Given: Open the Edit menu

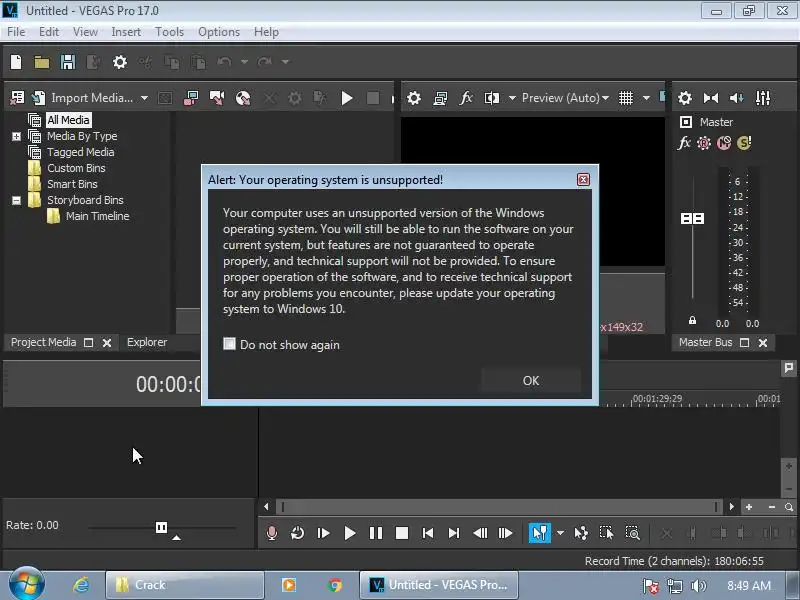Looking at the screenshot, I should coord(49,32).
